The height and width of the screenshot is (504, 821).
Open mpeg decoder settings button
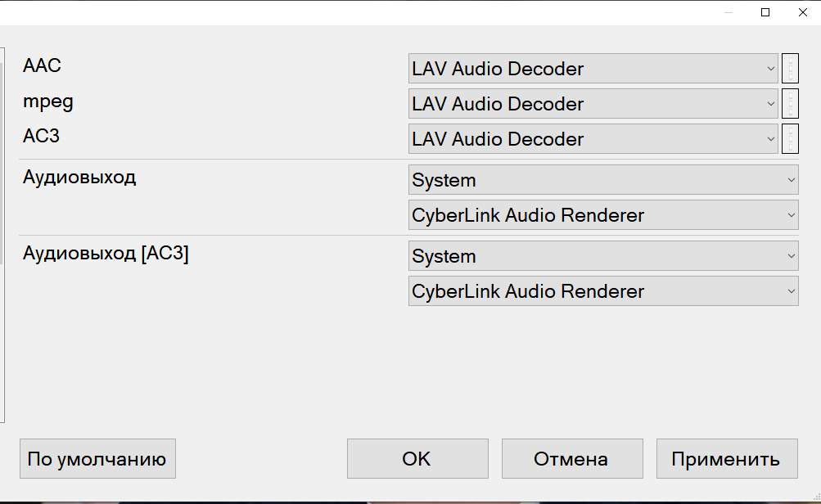790,104
